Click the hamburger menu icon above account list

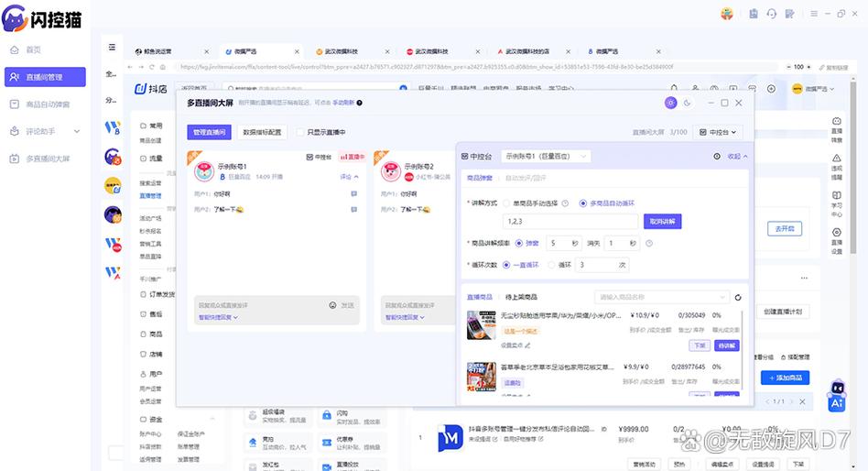[112, 47]
